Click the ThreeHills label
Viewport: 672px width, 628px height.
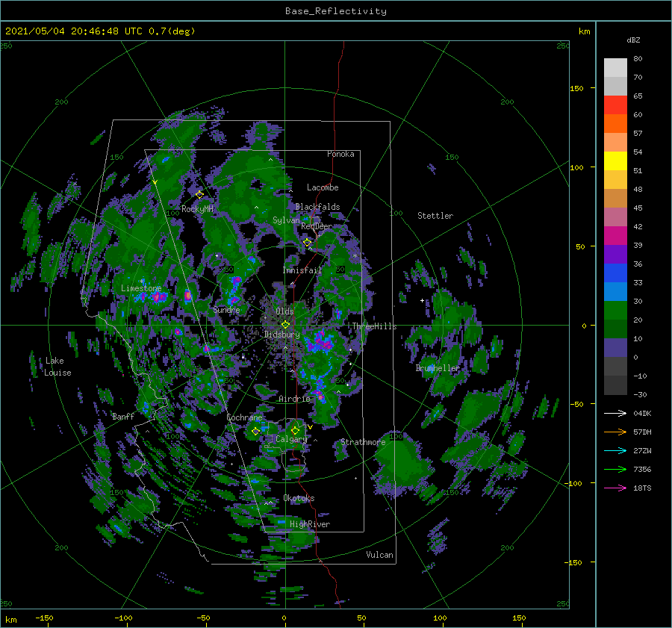tap(375, 326)
